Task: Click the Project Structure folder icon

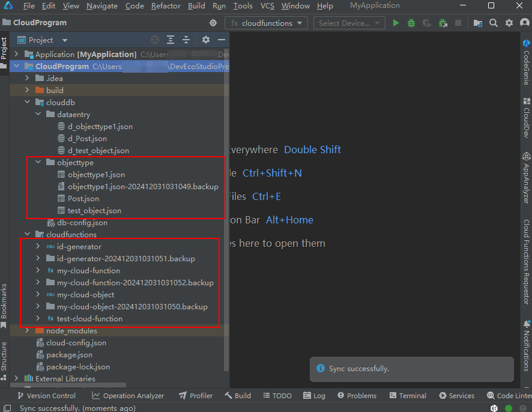Action: click(x=477, y=23)
